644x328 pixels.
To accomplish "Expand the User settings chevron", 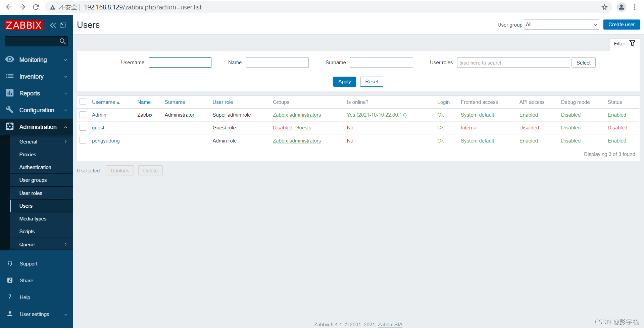I will 65,314.
